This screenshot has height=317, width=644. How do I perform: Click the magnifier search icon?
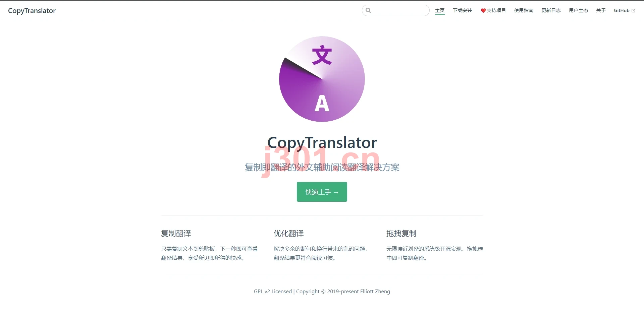click(x=368, y=10)
